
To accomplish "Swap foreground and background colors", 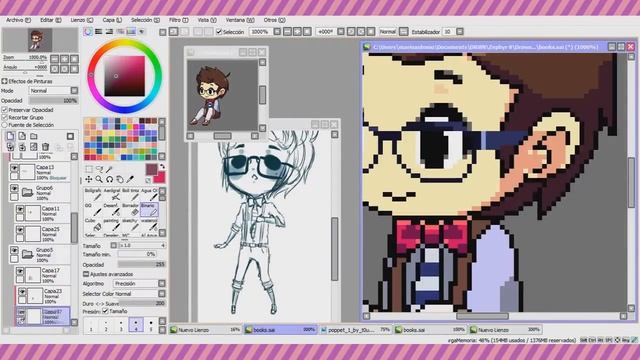I will click(x=162, y=167).
